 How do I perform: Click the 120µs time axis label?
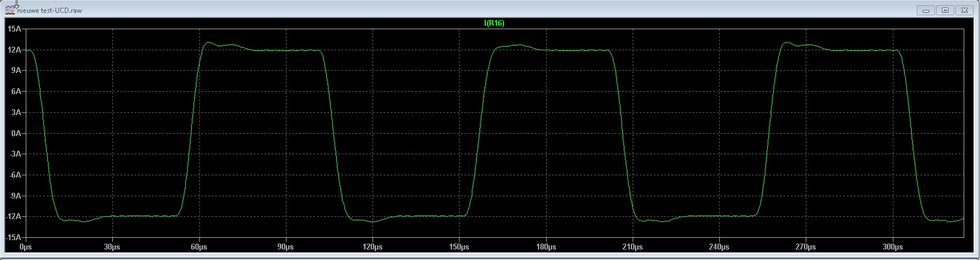[x=372, y=247]
